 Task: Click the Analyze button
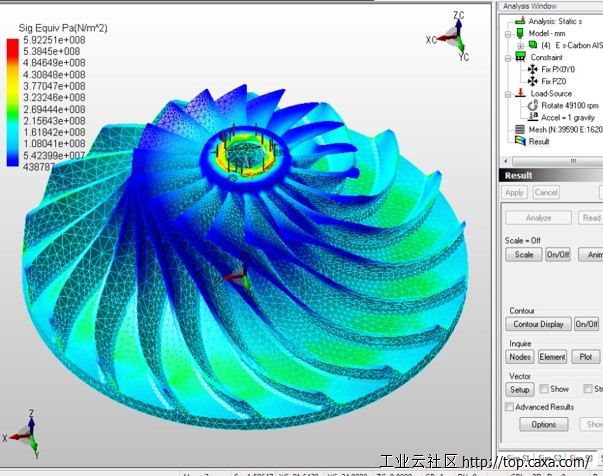tap(538, 218)
